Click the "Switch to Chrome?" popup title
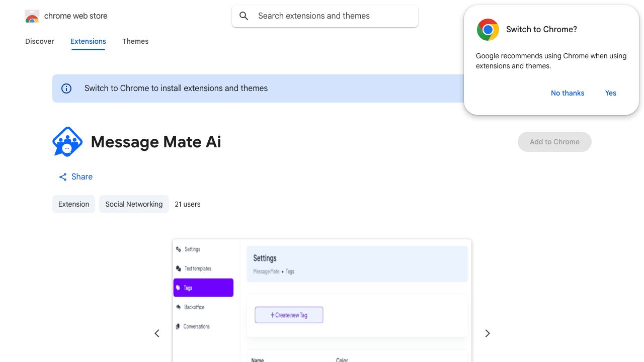Image resolution: width=644 pixels, height=362 pixels. (541, 29)
